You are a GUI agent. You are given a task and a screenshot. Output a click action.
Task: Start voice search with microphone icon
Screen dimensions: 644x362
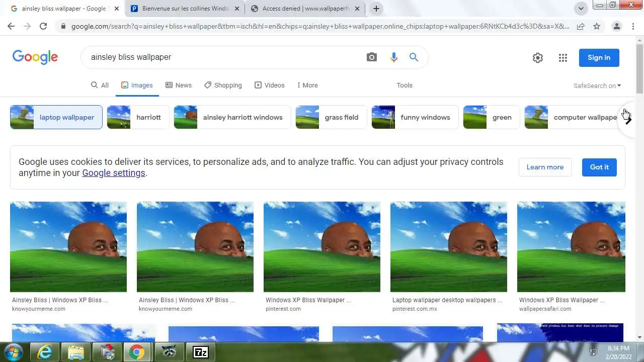(394, 57)
